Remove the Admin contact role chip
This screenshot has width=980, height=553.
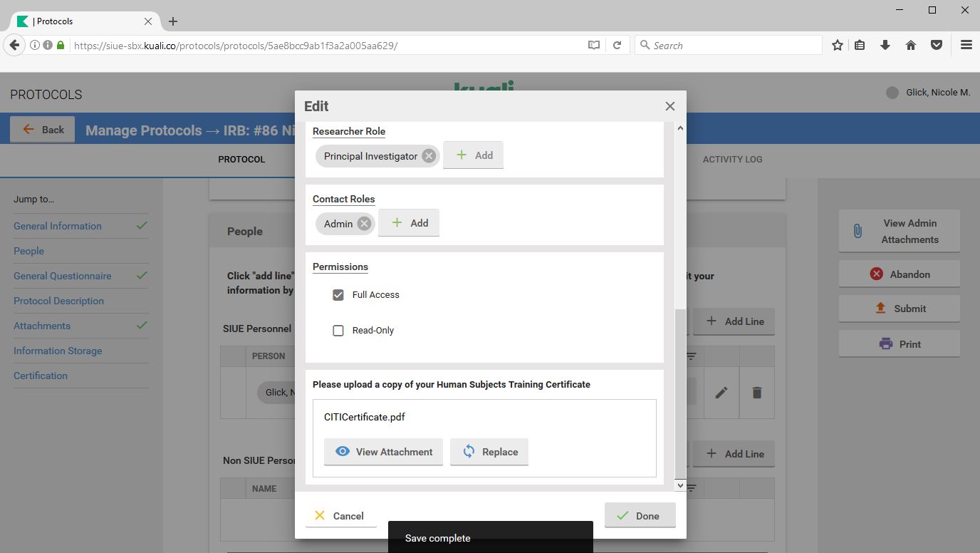[364, 224]
